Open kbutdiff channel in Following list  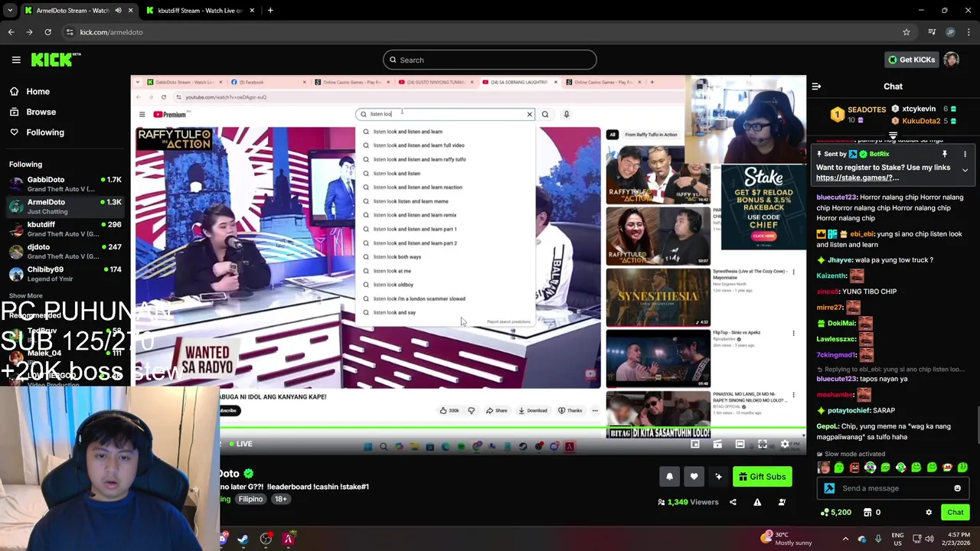pyautogui.click(x=64, y=229)
